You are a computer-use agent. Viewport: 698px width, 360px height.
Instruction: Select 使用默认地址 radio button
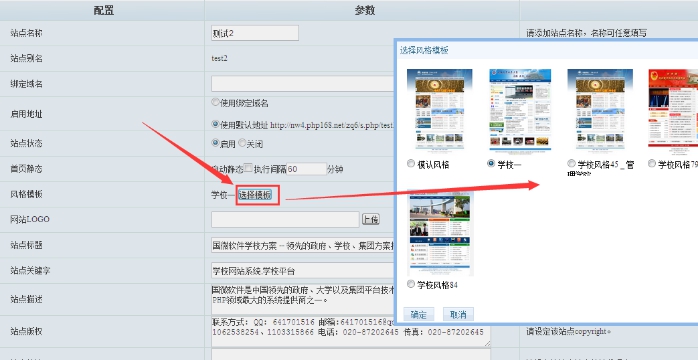tap(215, 124)
